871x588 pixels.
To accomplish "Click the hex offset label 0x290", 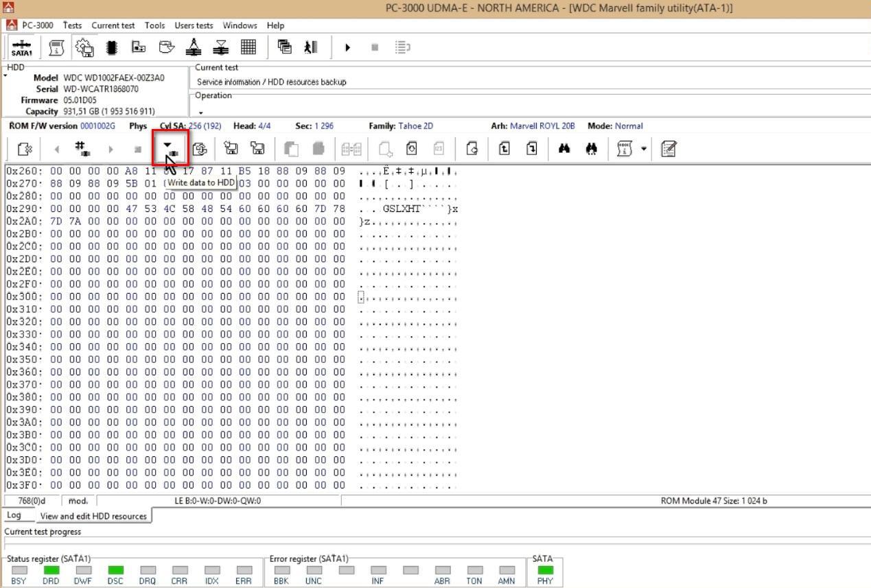I will tap(24, 209).
